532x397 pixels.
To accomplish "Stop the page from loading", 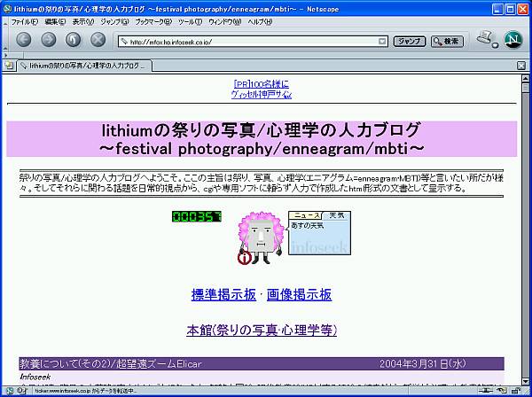I will tap(98, 40).
